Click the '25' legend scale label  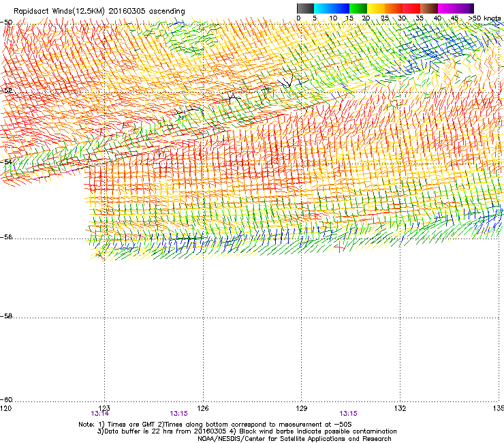pos(384,18)
